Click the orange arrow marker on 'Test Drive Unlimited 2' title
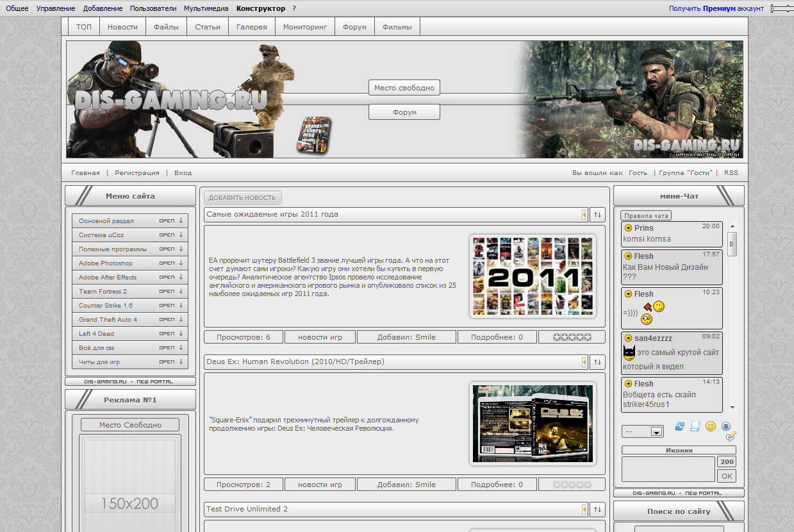The height and width of the screenshot is (532, 794). tap(584, 510)
